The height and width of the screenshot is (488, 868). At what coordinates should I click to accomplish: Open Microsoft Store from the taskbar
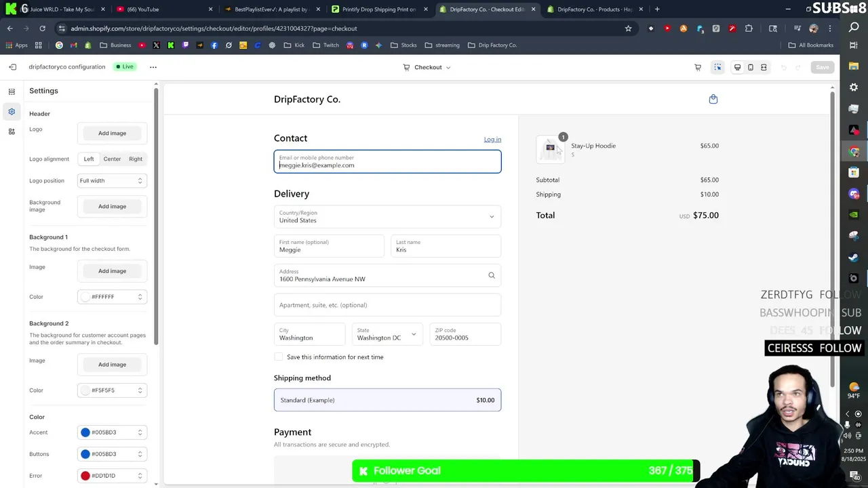[854, 172]
